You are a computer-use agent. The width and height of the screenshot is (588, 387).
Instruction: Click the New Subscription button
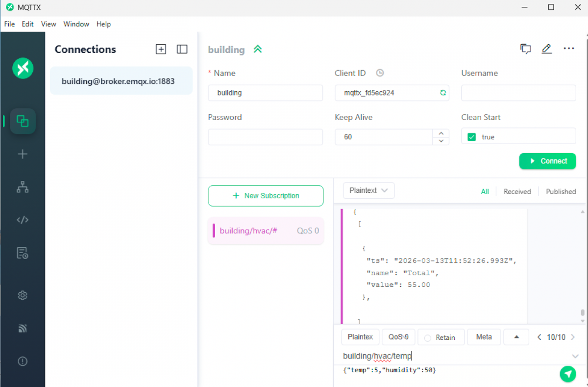pyautogui.click(x=266, y=196)
